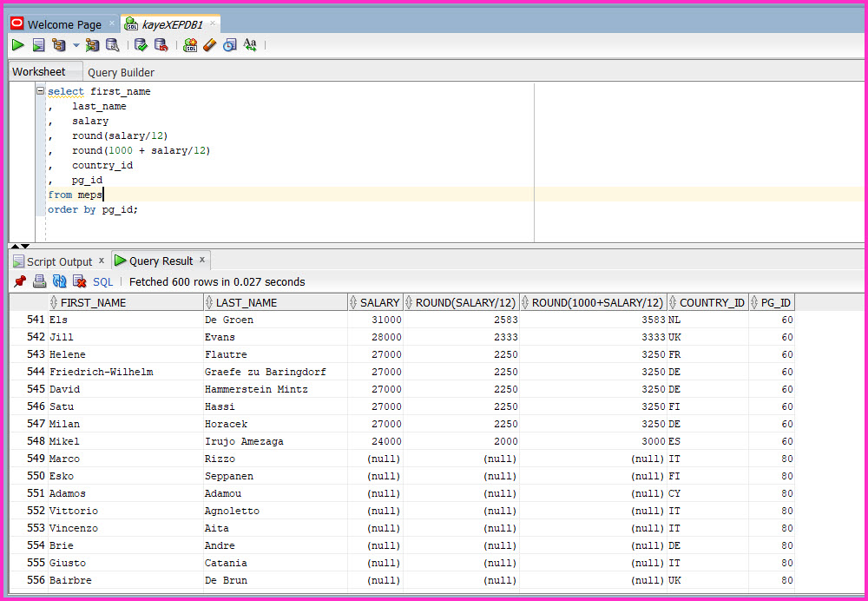Click the ROUND(SALARY/12) column header
868x601 pixels.
pyautogui.click(x=462, y=303)
